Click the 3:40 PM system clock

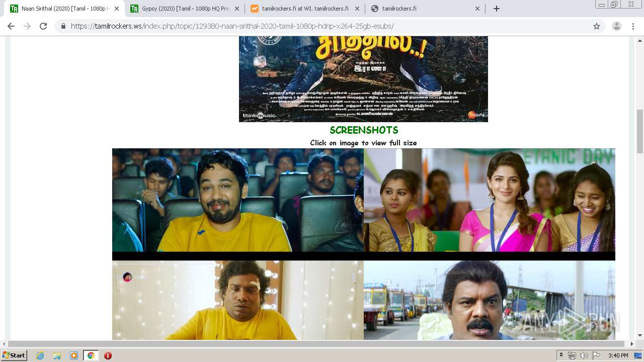tap(618, 355)
